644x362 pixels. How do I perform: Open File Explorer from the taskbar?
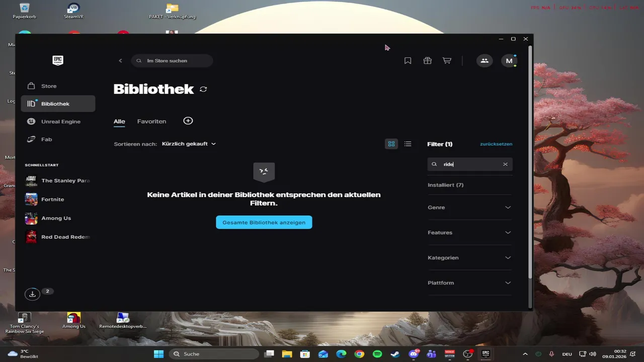coord(287,354)
